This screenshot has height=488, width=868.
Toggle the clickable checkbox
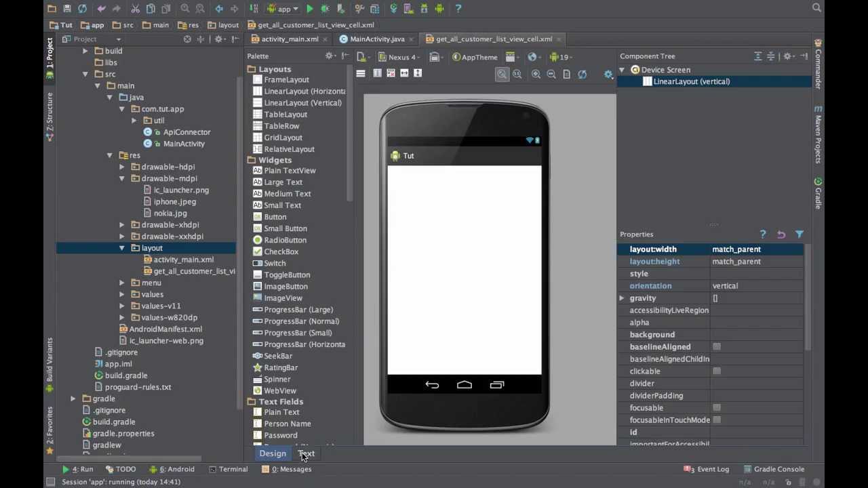tap(717, 371)
